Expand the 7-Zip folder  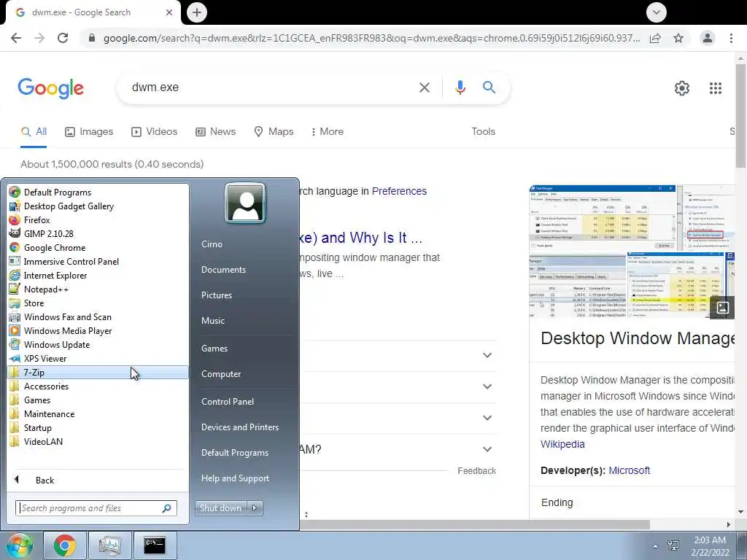(x=98, y=373)
